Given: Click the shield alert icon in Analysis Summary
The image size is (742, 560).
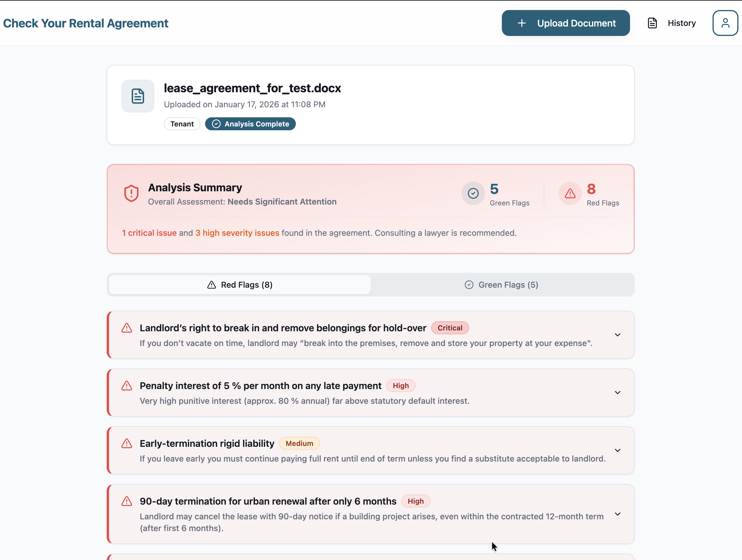Looking at the screenshot, I should (131, 193).
